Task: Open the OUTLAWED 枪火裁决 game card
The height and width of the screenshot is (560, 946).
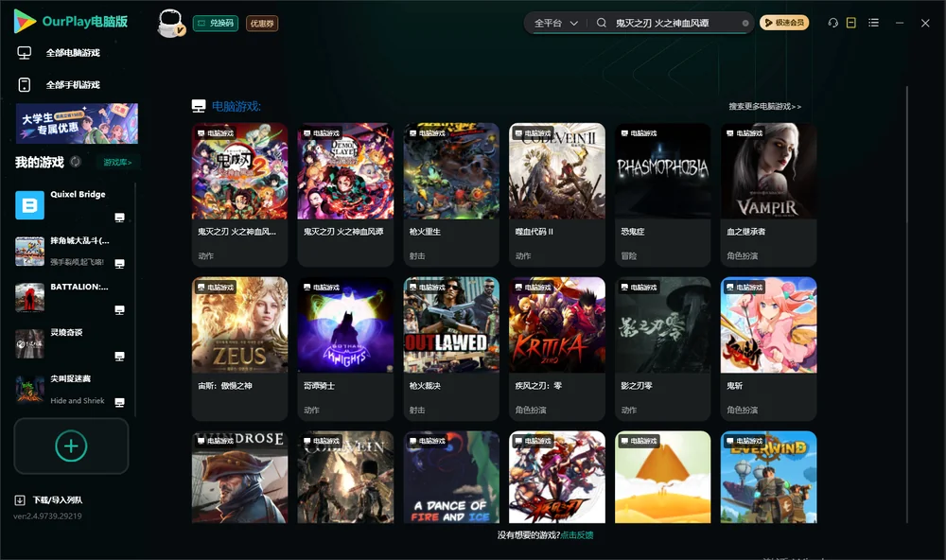Action: (x=451, y=348)
